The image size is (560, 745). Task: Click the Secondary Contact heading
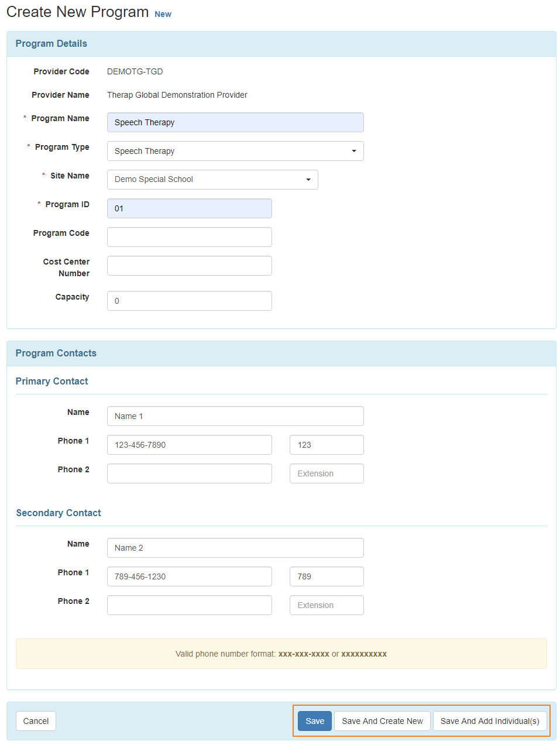tap(59, 513)
